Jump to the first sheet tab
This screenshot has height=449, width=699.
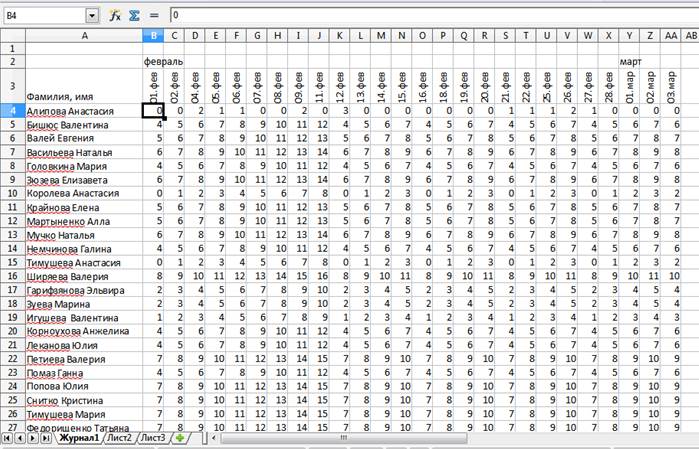pos(8,438)
